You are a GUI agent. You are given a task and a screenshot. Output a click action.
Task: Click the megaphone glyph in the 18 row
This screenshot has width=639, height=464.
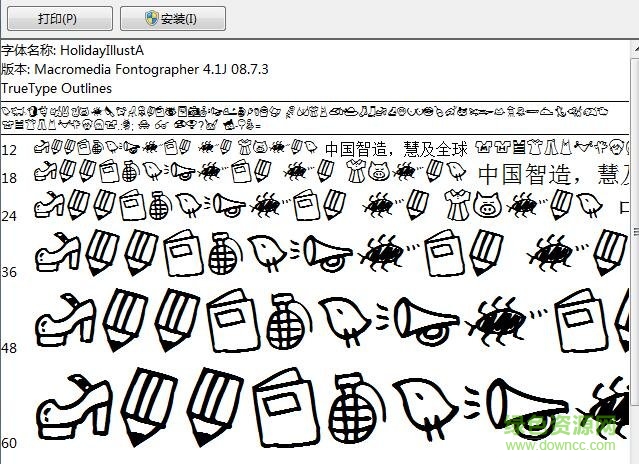click(182, 171)
